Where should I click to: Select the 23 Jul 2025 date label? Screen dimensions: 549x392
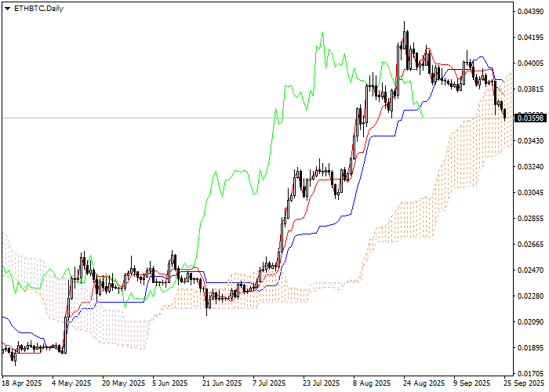pos(321,383)
